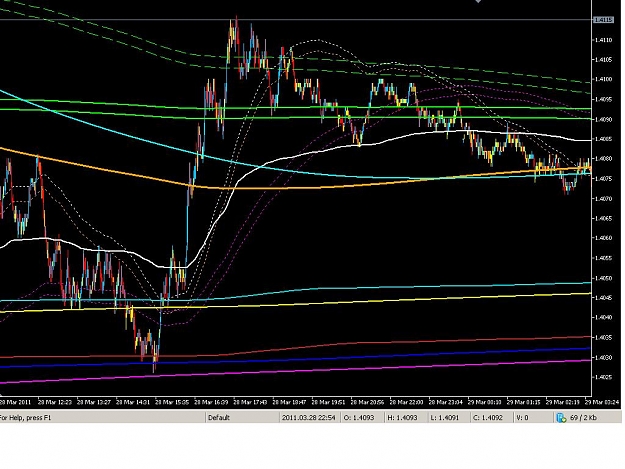The height and width of the screenshot is (469, 625).
Task: Click the connection status icon in status bar
Action: [561, 418]
